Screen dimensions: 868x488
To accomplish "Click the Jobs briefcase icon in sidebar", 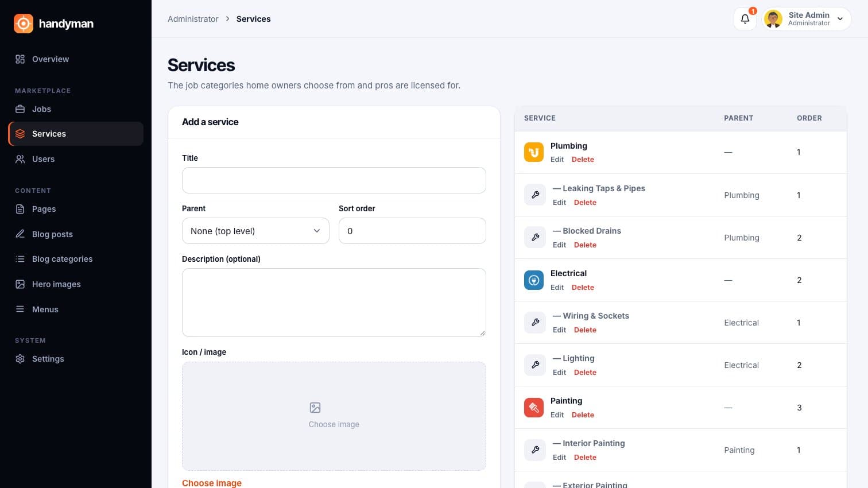I will [x=20, y=109].
